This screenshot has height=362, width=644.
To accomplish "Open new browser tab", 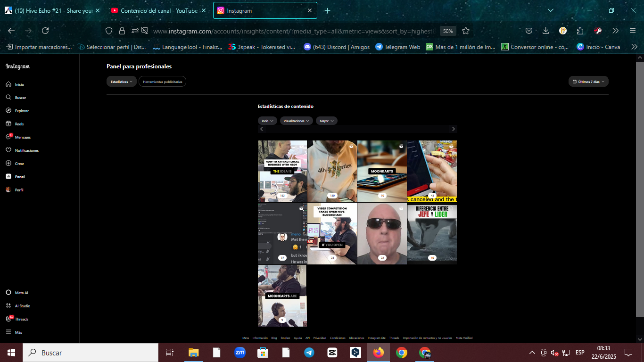I will (x=328, y=10).
